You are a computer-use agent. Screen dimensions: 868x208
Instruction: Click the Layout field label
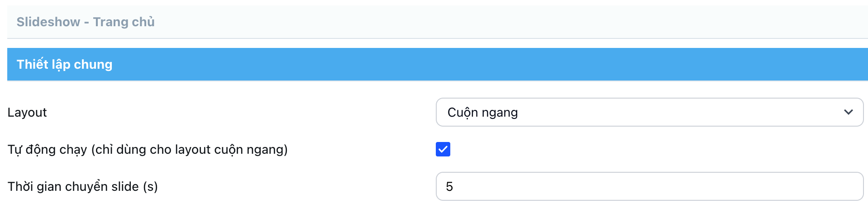point(27,113)
